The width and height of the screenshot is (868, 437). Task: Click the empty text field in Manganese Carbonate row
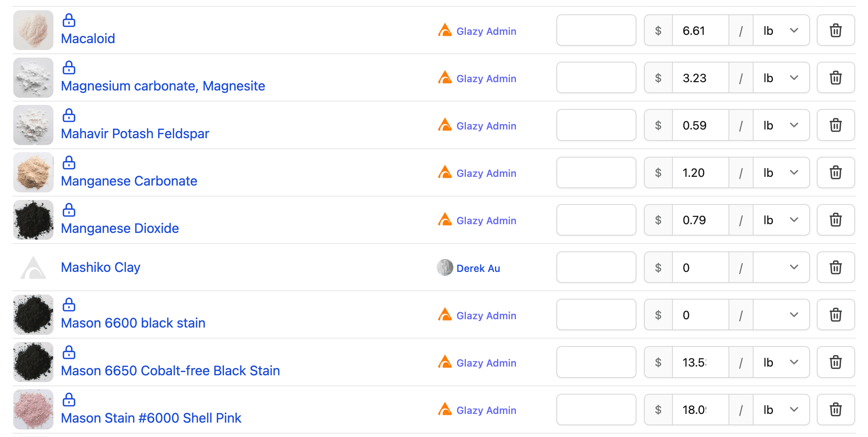point(596,173)
